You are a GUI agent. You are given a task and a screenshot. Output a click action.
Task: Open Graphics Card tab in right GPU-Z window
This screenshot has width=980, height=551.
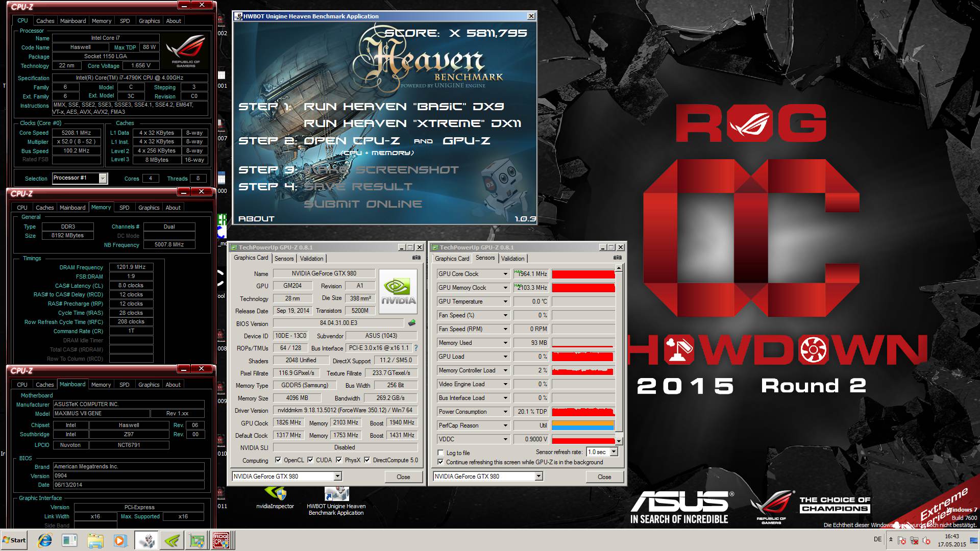click(452, 259)
